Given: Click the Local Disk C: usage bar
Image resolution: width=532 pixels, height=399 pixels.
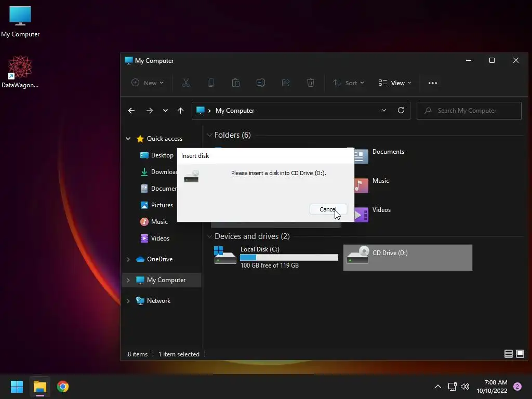Looking at the screenshot, I should point(289,258).
